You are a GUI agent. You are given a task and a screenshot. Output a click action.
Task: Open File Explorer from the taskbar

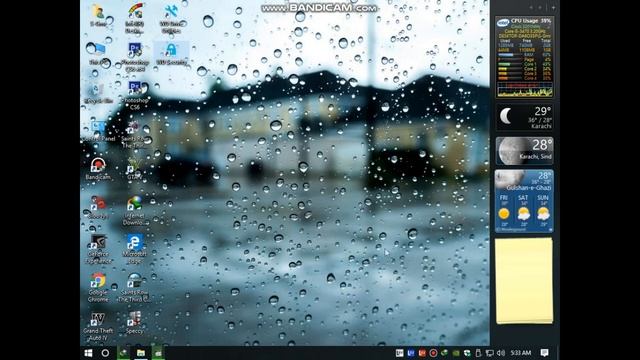[141, 353]
